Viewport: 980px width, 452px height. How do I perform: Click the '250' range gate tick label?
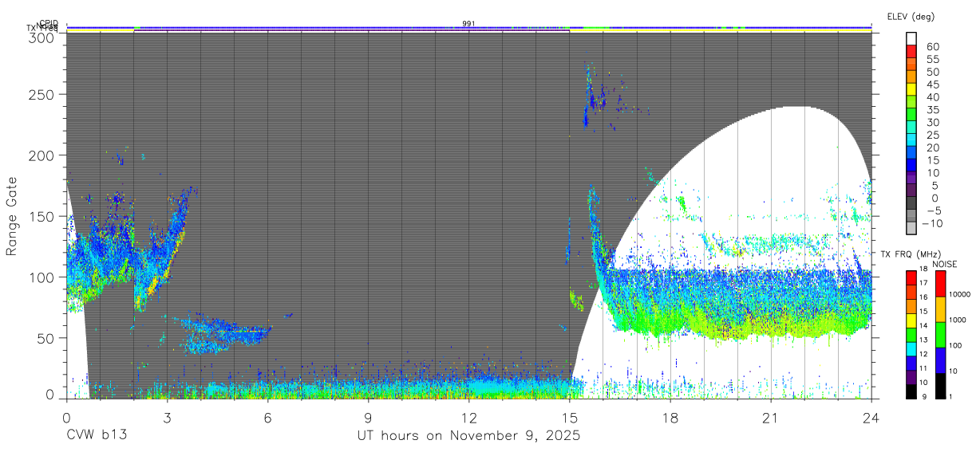tap(41, 94)
